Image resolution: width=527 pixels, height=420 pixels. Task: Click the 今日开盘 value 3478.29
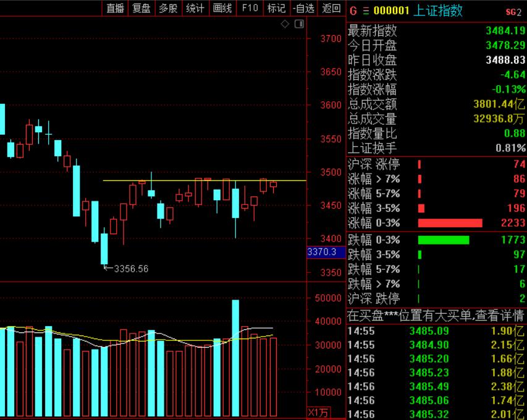pyautogui.click(x=505, y=45)
